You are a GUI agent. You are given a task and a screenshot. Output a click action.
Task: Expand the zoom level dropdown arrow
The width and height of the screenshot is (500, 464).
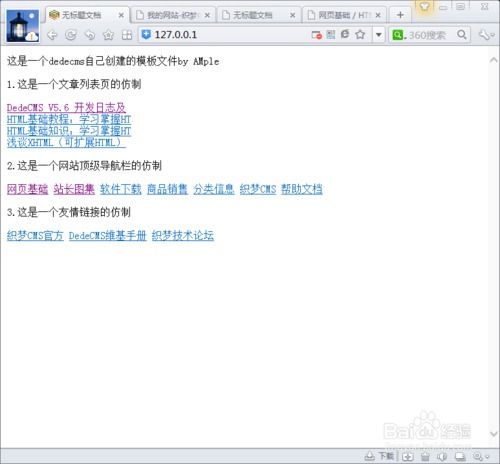point(488,457)
